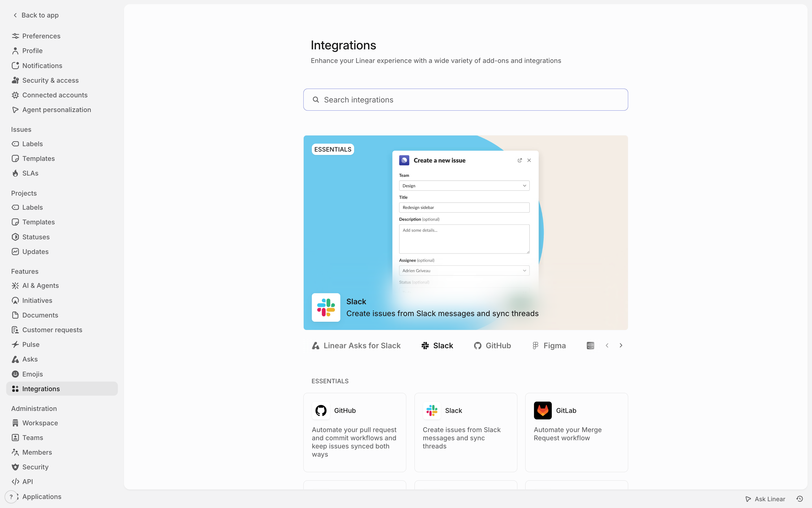This screenshot has height=508, width=812.
Task: Select the Figma carousel tab
Action: click(x=549, y=346)
